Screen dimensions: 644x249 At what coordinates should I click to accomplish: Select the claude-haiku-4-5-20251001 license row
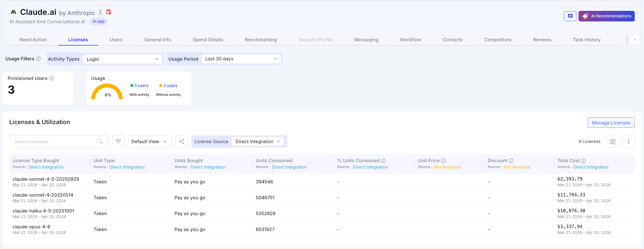point(322,214)
